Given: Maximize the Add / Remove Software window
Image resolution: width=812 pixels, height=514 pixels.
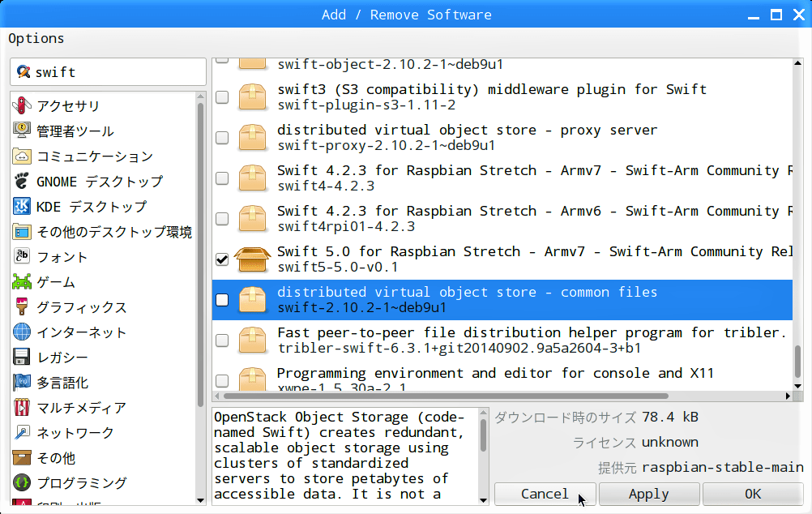Looking at the screenshot, I should coord(776,15).
